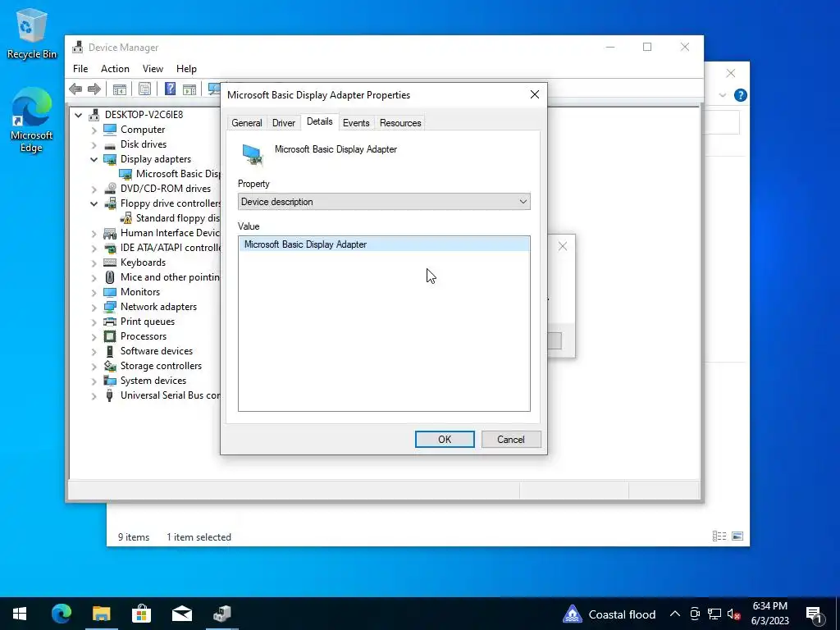Close the small dialog behind the Properties window
The height and width of the screenshot is (630, 840).
[x=563, y=246]
